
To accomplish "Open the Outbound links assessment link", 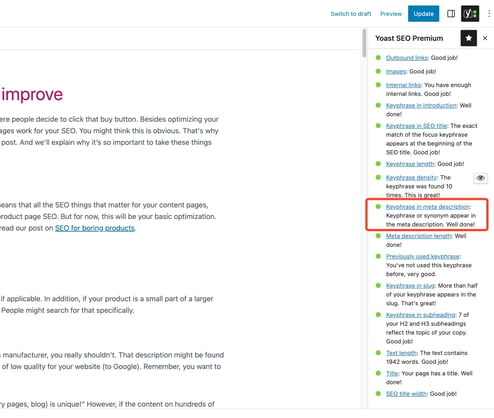I will (x=407, y=58).
